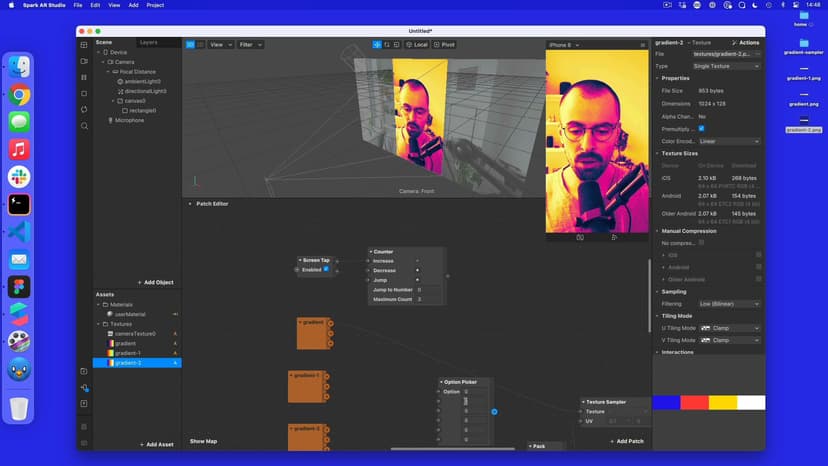Click the add-panel icon above the device icon
This screenshot has width=828, height=466.
pyautogui.click(x=84, y=371)
